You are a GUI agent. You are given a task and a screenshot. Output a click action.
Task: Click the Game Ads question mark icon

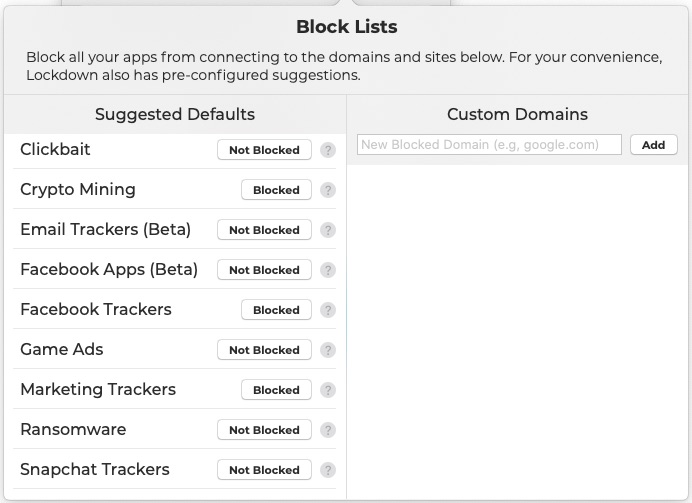328,350
